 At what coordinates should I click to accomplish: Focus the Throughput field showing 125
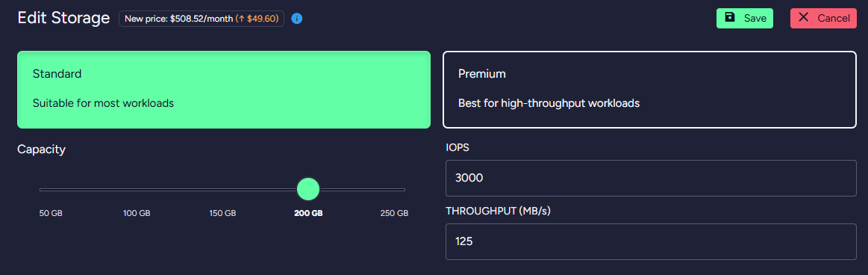(x=651, y=241)
